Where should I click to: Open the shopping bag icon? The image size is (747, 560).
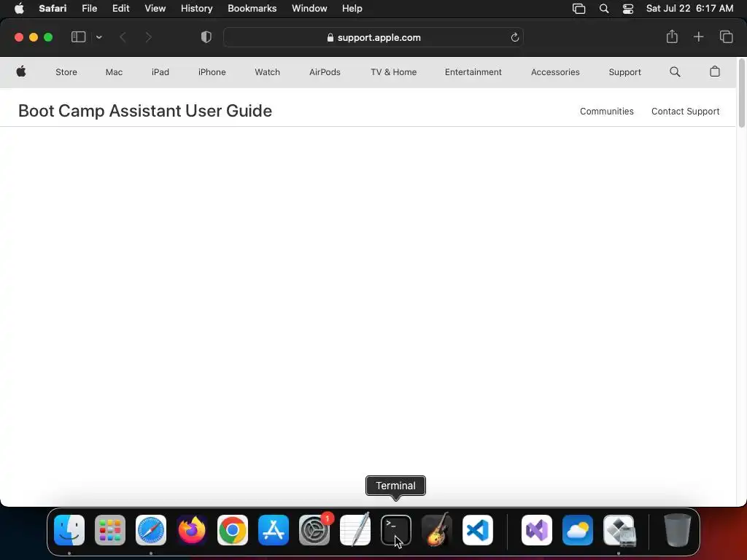click(x=715, y=71)
